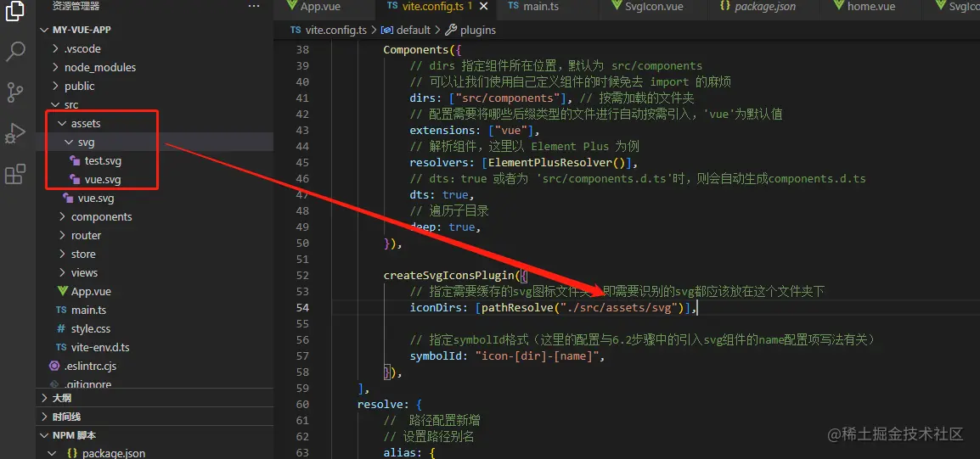Expand the .vscode folder

(x=155, y=48)
